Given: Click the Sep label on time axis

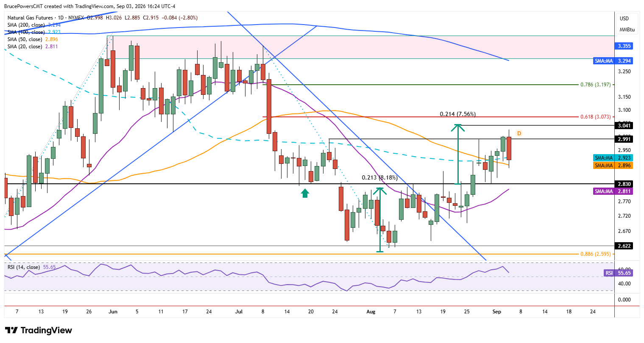Looking at the screenshot, I should pos(497,312).
